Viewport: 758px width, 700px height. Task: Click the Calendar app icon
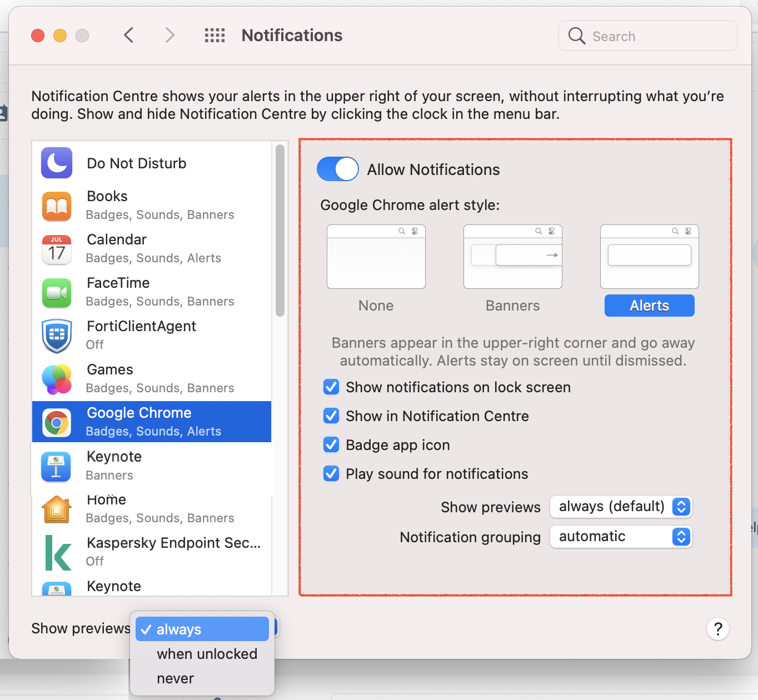pyautogui.click(x=57, y=249)
